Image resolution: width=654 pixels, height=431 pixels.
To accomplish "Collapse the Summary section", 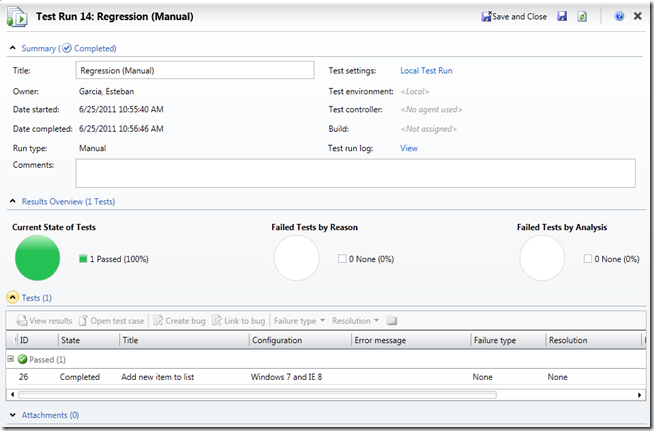I will 13,48.
